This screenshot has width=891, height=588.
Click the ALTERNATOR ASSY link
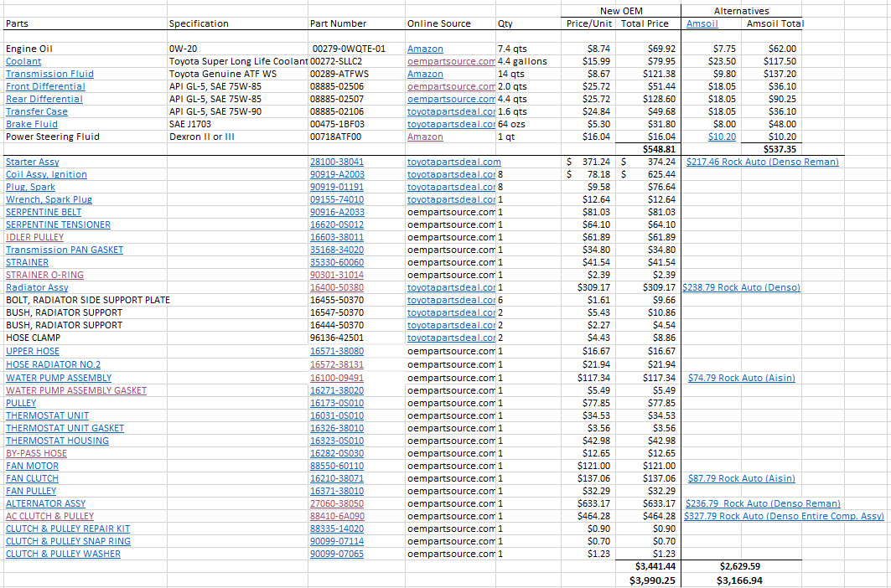click(x=45, y=503)
